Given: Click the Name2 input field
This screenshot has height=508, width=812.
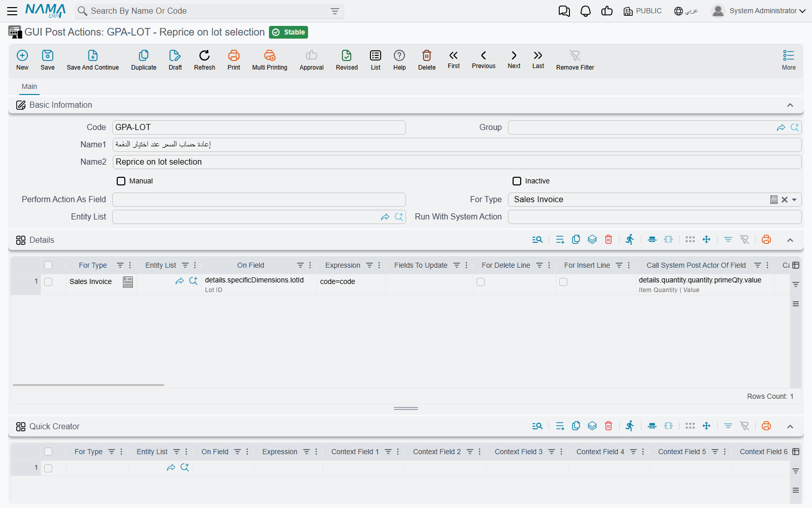Looking at the screenshot, I should coord(457,162).
